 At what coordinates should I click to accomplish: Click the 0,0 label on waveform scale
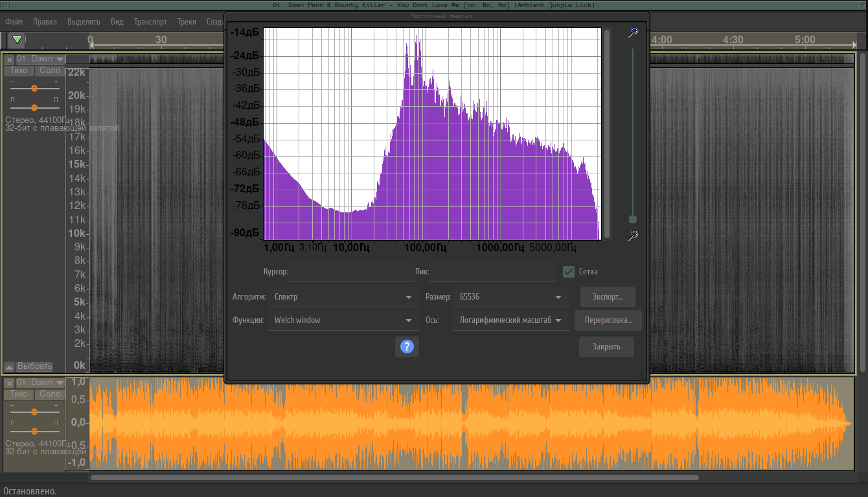(78, 423)
